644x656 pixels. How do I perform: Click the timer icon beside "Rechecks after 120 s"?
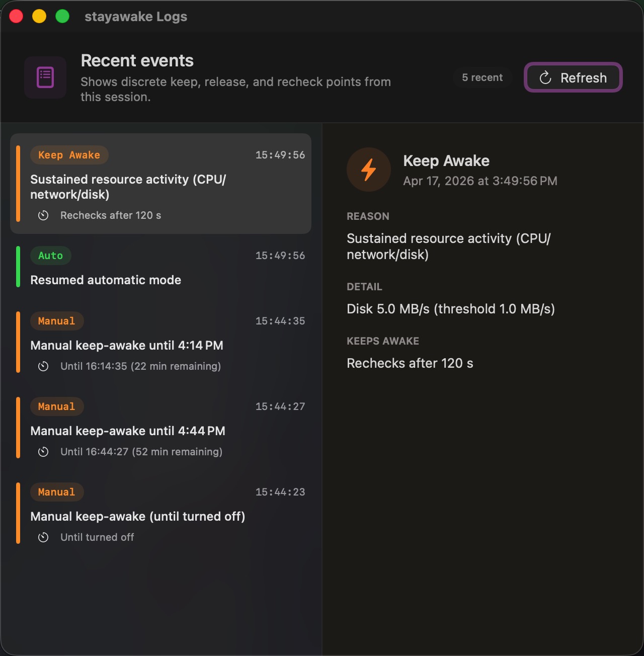click(x=43, y=215)
